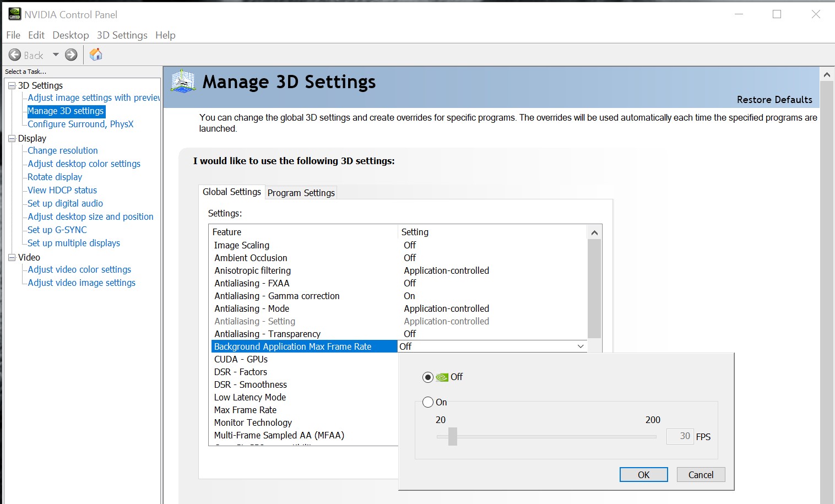Open the Back history dropdown arrow
The height and width of the screenshot is (504, 835).
point(56,55)
